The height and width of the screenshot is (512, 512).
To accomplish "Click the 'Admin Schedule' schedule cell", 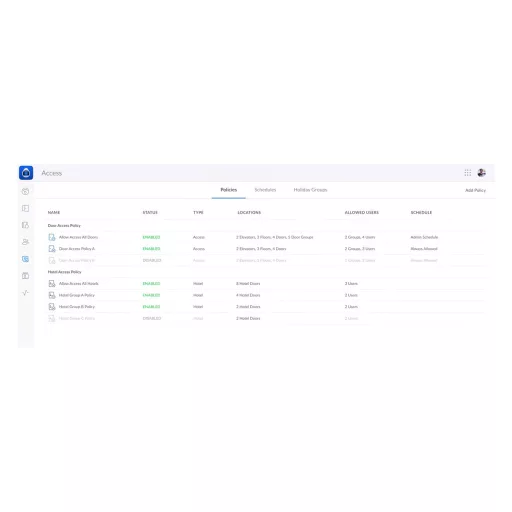I will (424, 237).
